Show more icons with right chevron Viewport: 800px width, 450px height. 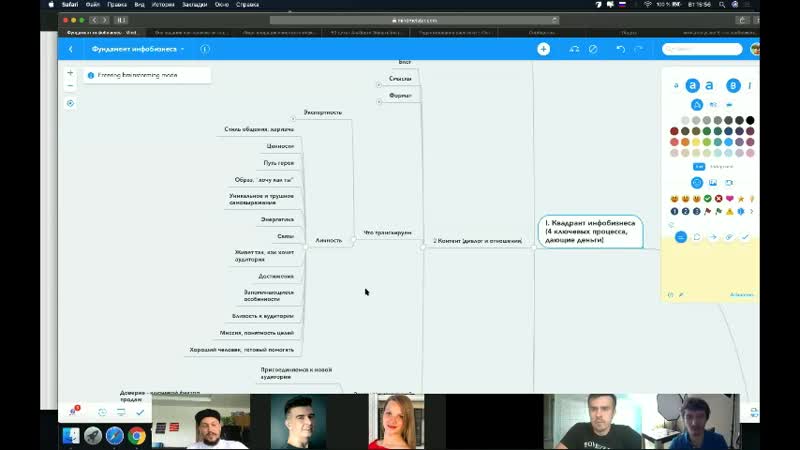click(752, 211)
